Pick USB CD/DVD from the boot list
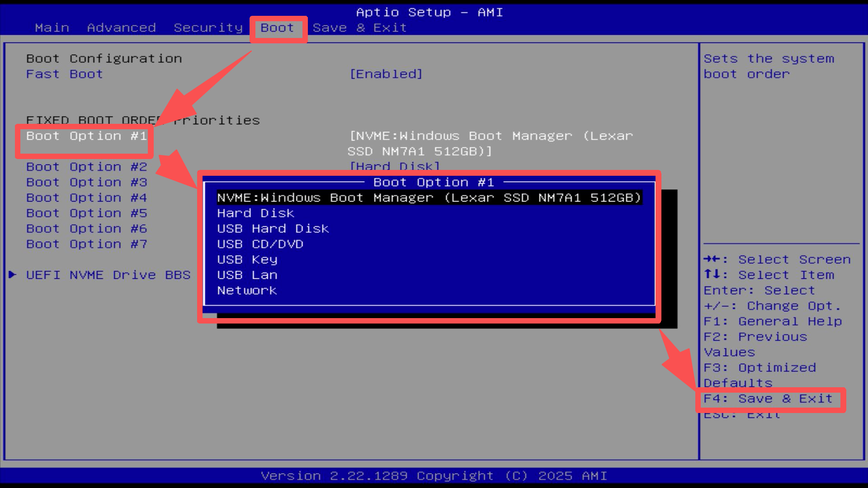The height and width of the screenshot is (488, 868). [x=260, y=244]
